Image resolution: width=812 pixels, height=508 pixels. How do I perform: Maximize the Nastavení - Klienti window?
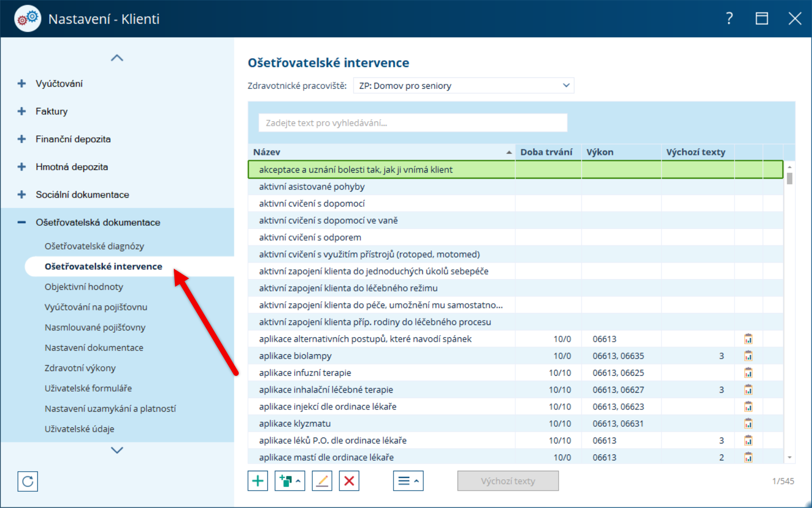[762, 18]
